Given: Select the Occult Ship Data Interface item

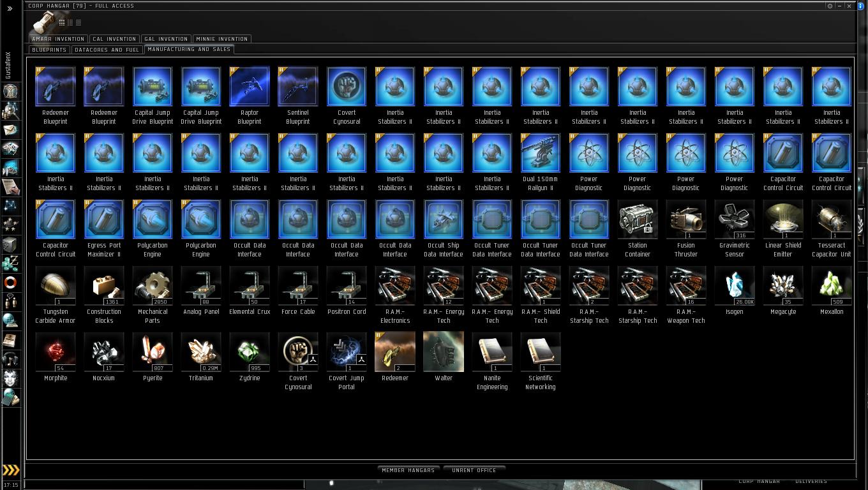Looking at the screenshot, I should coord(444,228).
